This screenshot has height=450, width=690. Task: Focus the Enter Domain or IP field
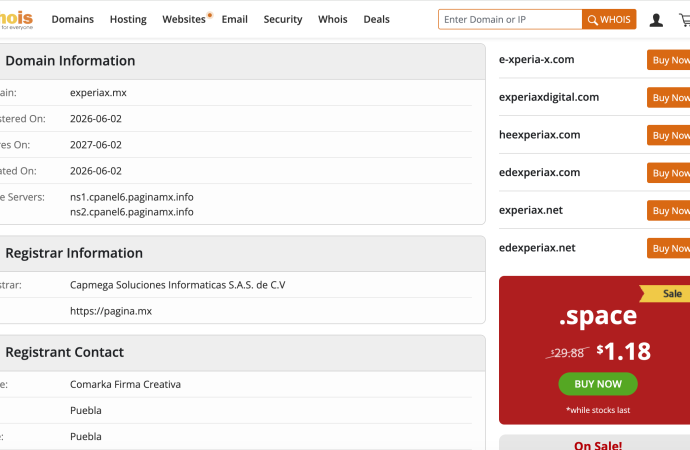click(510, 19)
